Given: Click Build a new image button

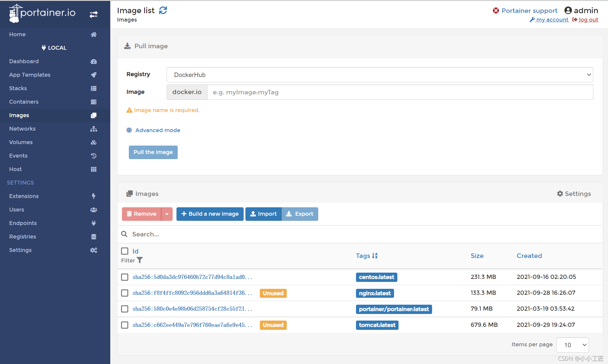Looking at the screenshot, I should [x=210, y=214].
